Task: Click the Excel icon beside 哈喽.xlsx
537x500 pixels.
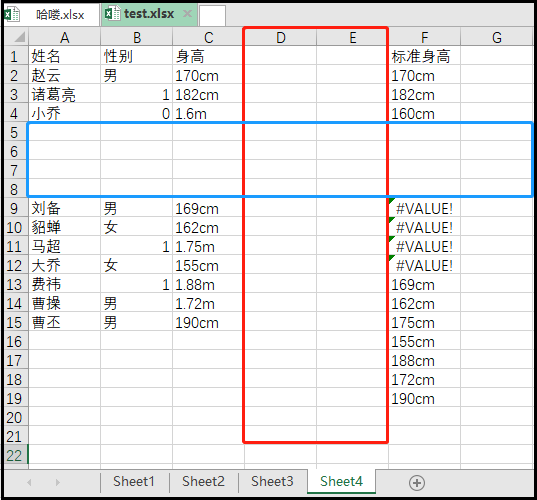Action: point(12,14)
